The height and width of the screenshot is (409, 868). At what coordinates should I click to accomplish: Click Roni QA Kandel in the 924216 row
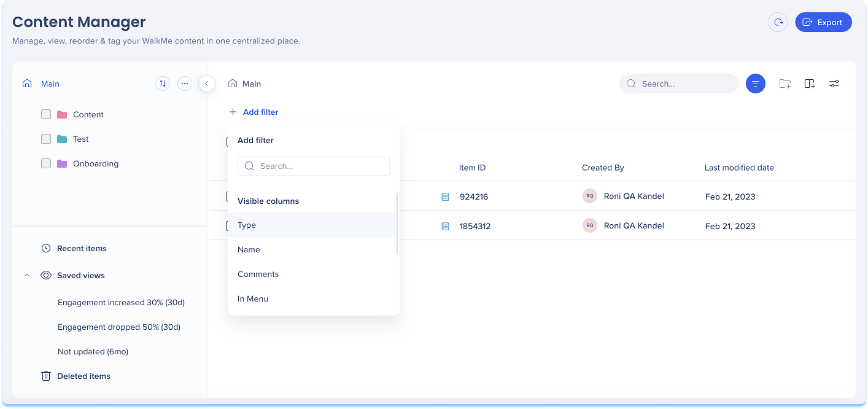click(634, 197)
